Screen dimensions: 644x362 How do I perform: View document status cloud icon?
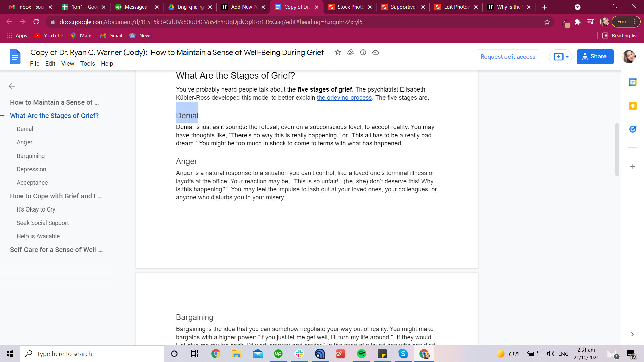coord(376,52)
